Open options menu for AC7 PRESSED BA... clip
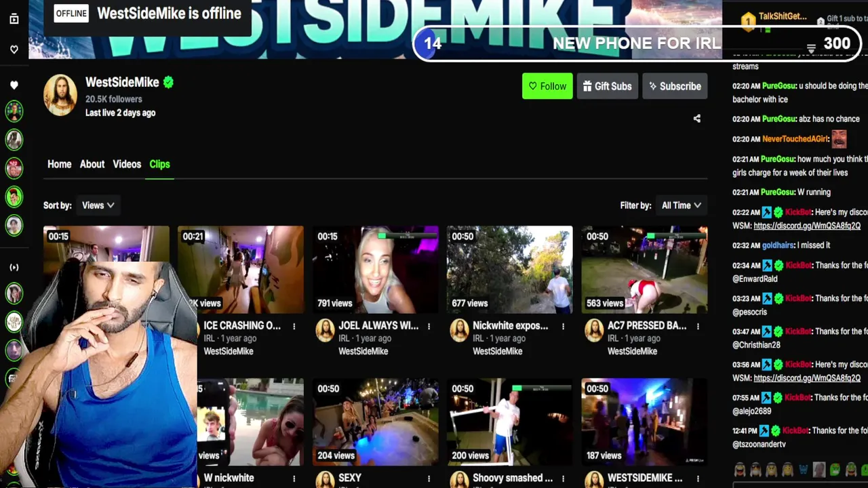 [698, 326]
